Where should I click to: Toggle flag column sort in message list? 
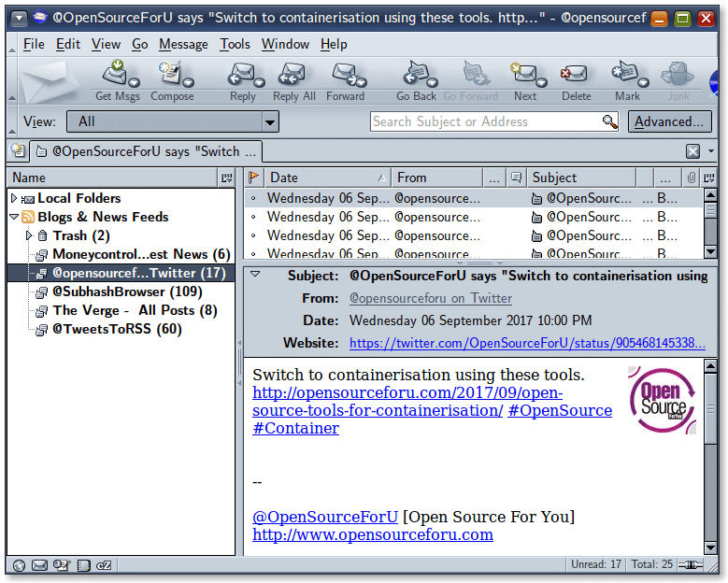(x=252, y=178)
